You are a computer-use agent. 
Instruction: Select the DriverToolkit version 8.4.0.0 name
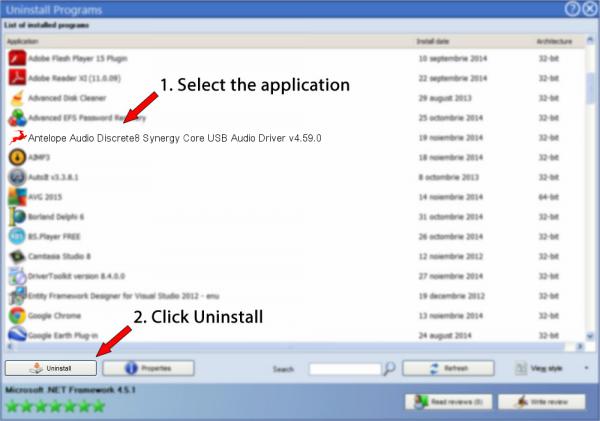tap(77, 276)
